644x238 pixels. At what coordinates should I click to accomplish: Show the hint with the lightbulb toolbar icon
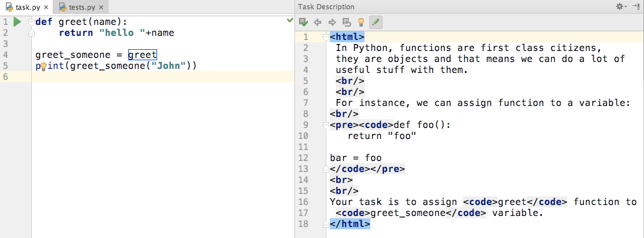point(361,22)
